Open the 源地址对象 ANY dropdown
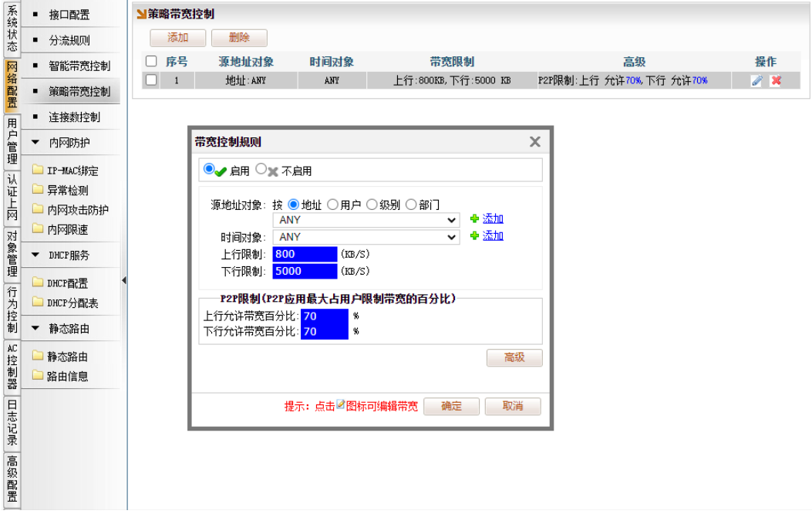 coord(366,220)
